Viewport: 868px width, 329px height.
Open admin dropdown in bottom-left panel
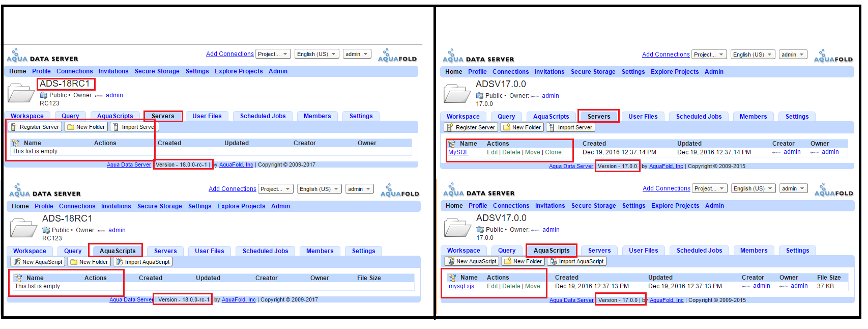359,189
